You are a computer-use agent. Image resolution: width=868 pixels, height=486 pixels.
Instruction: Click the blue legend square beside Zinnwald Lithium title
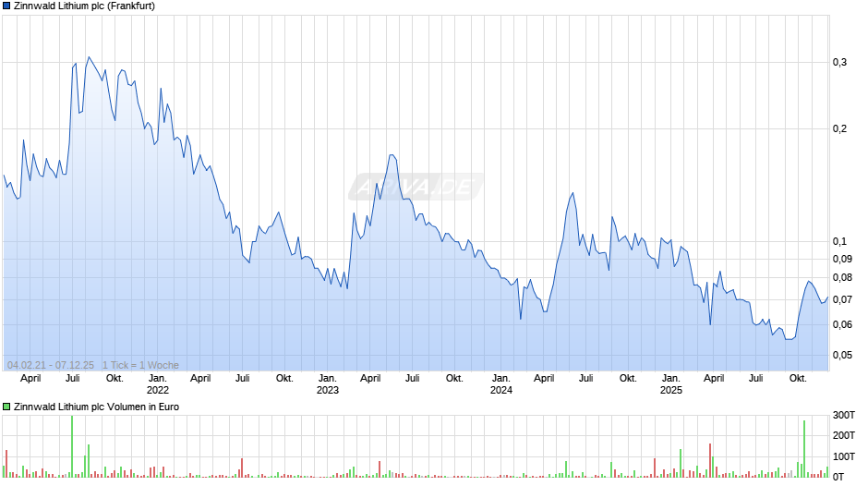pos(6,6)
